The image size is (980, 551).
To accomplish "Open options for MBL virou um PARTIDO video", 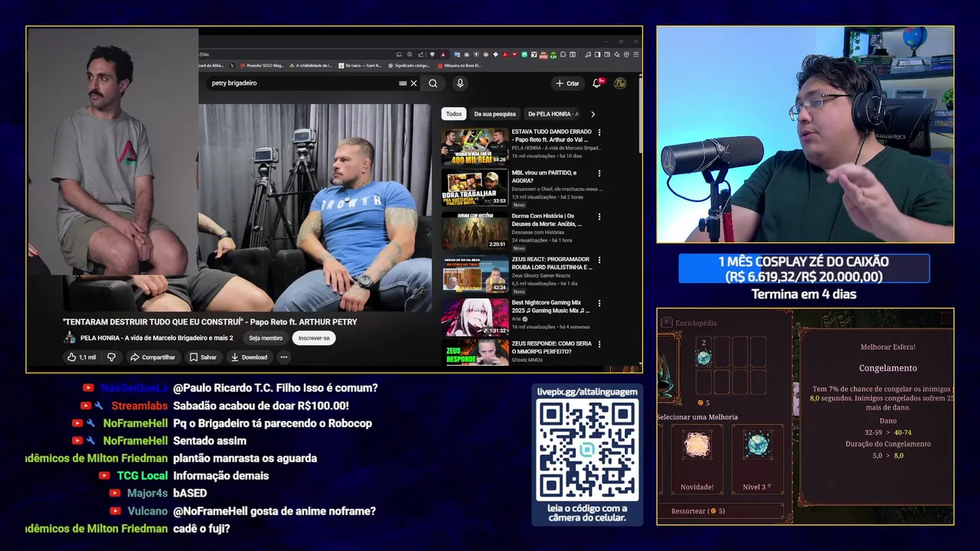I will coord(599,174).
